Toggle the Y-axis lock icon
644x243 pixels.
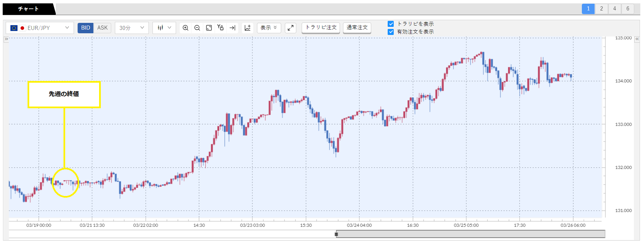220,28
